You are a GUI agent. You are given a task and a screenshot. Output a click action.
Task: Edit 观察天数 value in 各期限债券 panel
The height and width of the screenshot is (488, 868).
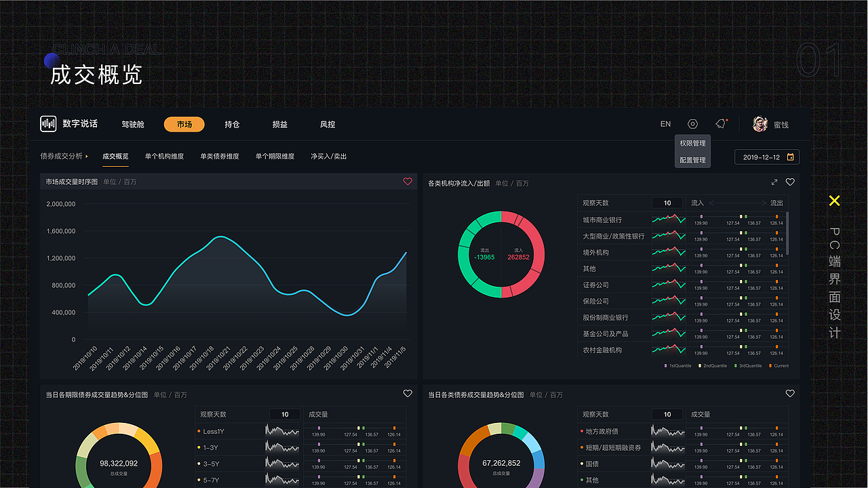(285, 414)
